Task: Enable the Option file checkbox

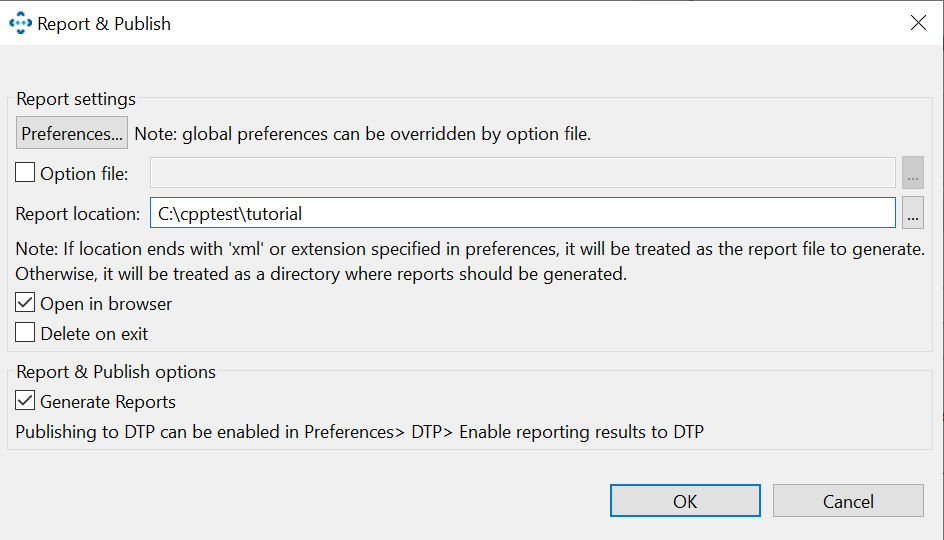Action: tap(25, 173)
